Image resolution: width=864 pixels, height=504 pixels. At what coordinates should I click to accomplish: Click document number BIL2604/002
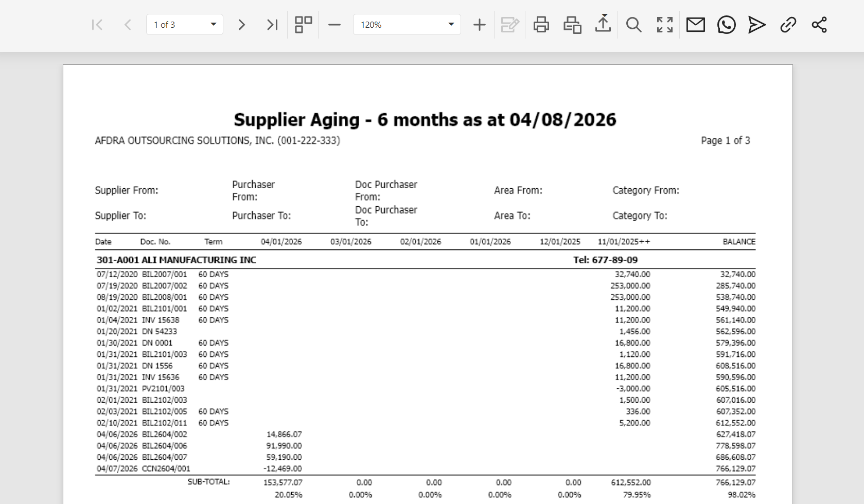point(165,434)
